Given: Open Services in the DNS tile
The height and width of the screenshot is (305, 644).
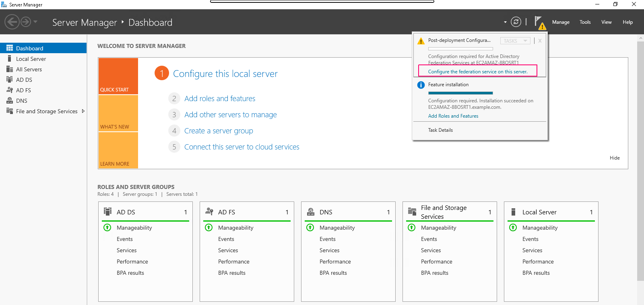Looking at the screenshot, I should coord(330,250).
